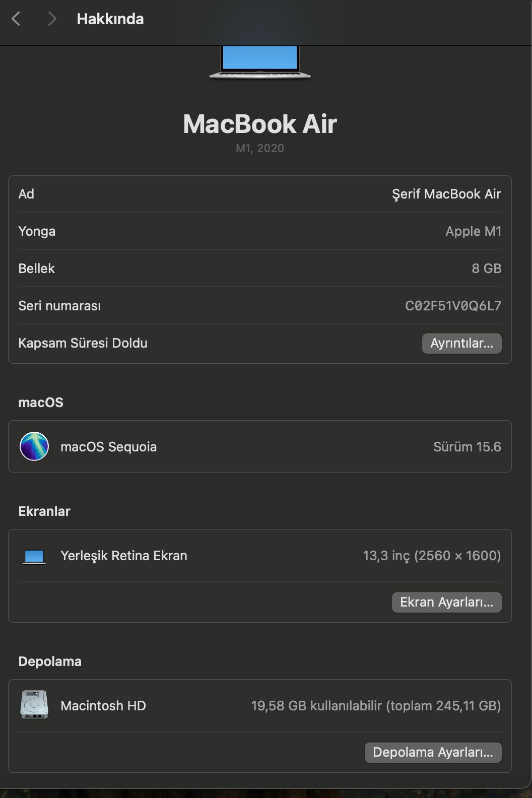
Task: Click the macOS Sequoia row label
Action: coord(108,447)
